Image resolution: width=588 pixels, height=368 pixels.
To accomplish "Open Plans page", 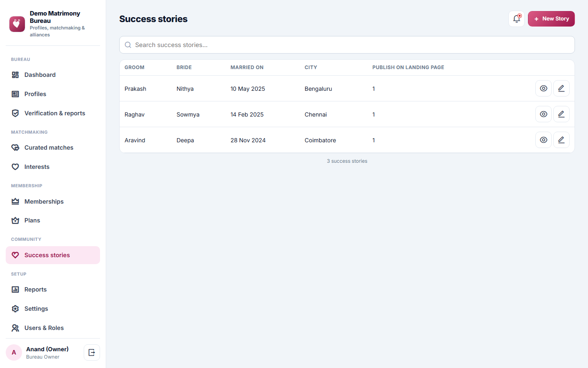I will [53, 220].
